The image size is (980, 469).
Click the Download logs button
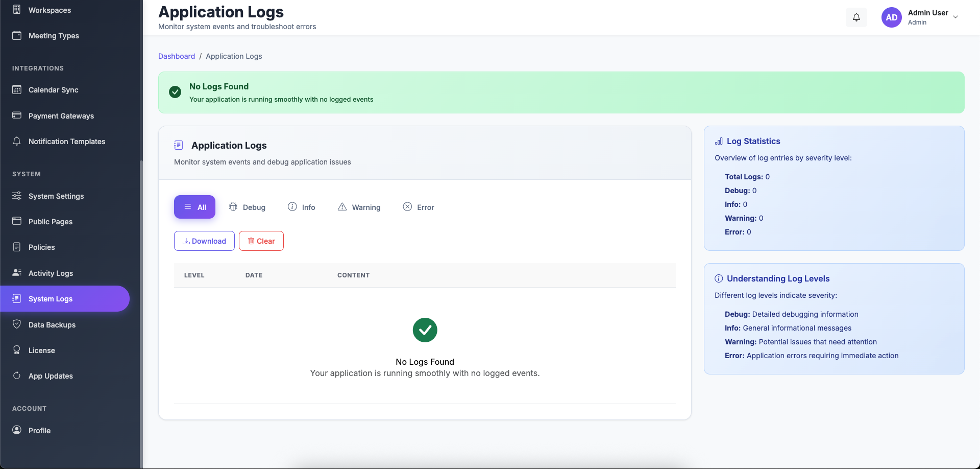pyautogui.click(x=204, y=241)
